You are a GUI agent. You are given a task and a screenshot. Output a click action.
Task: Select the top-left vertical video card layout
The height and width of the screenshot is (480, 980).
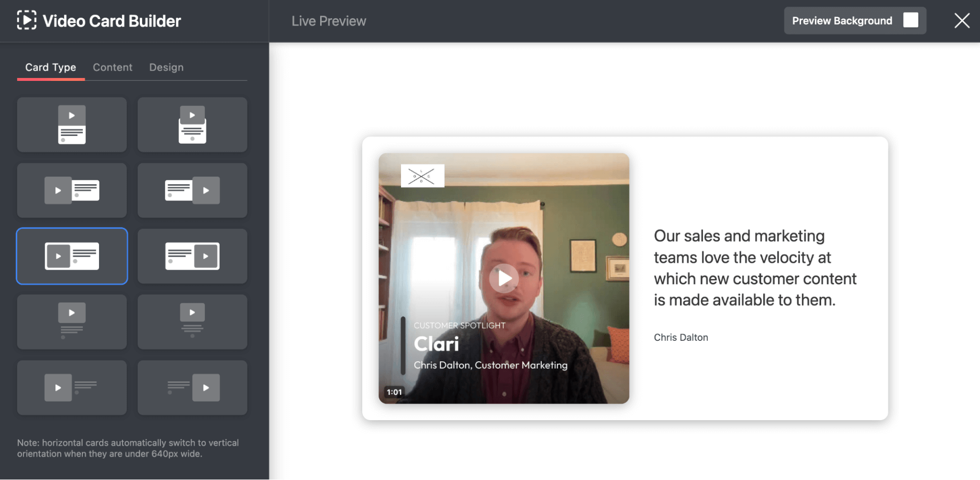(72, 125)
